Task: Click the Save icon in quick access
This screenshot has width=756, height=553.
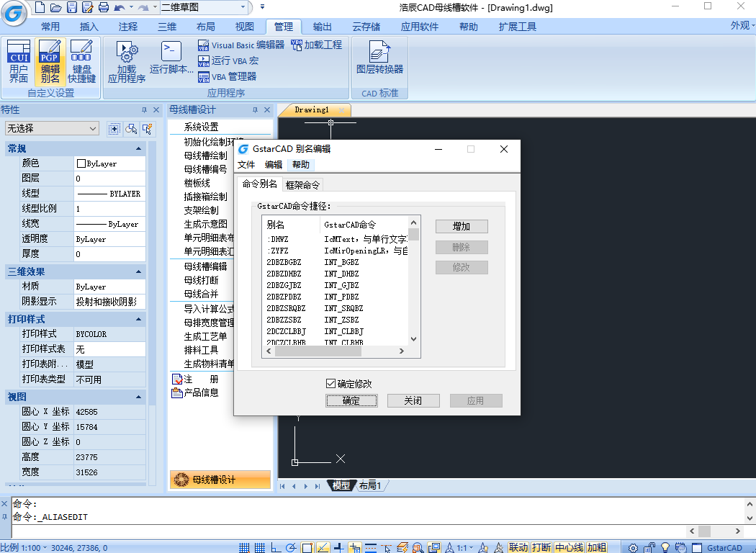Action: (x=72, y=7)
